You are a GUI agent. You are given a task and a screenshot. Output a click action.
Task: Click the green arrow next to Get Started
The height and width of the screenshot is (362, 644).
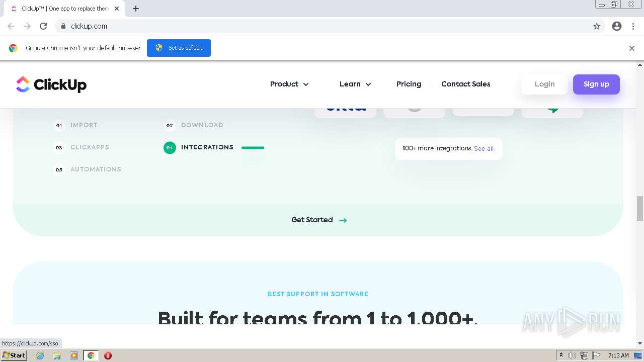343,220
